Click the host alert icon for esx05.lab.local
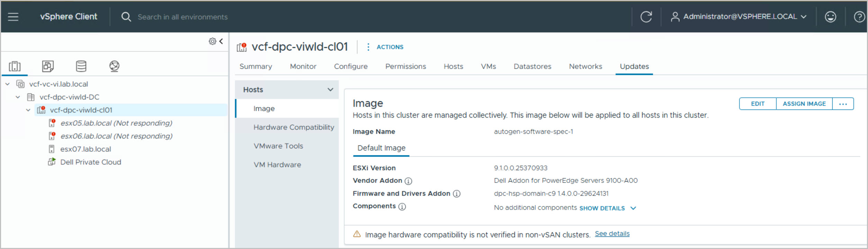The height and width of the screenshot is (249, 868). pyautogui.click(x=52, y=123)
